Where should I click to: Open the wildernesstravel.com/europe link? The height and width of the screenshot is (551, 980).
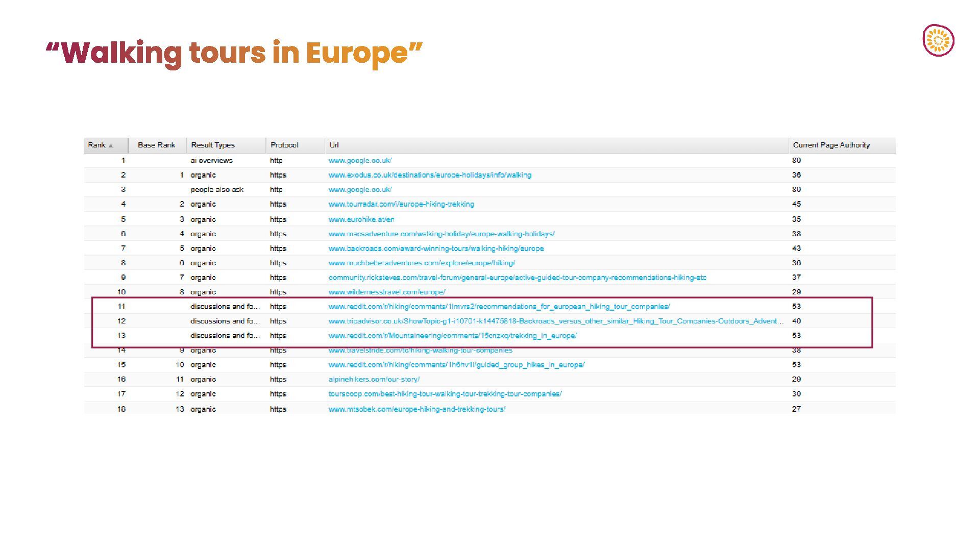[x=387, y=292]
